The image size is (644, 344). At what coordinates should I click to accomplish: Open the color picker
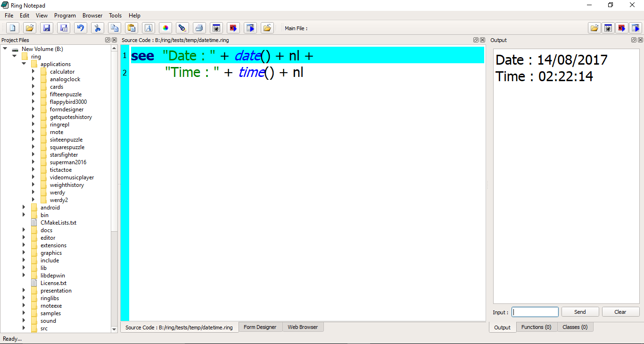(x=165, y=28)
